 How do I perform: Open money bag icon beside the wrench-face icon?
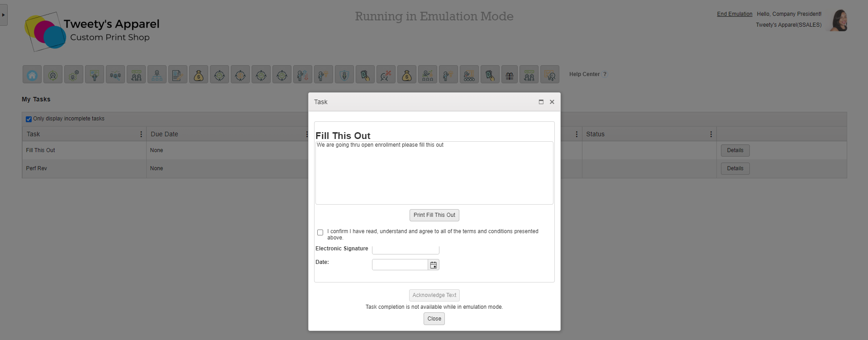pos(407,74)
